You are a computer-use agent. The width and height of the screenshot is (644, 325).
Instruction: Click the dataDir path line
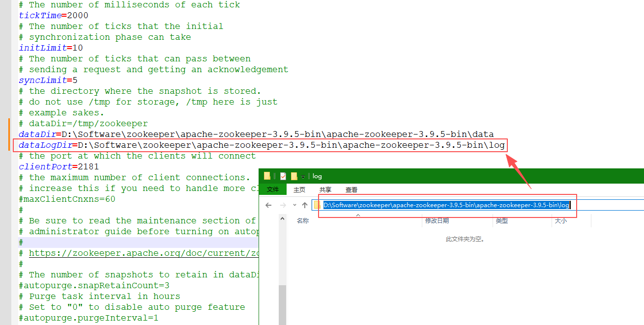coord(256,134)
